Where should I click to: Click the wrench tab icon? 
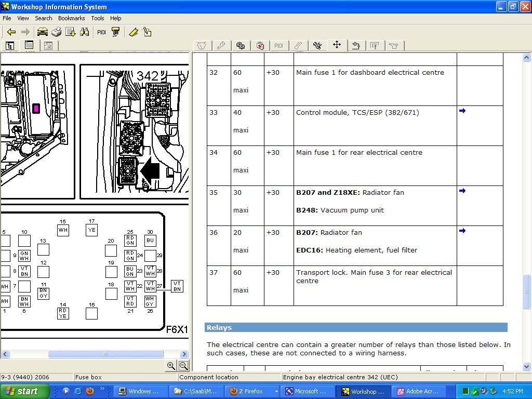click(x=221, y=46)
